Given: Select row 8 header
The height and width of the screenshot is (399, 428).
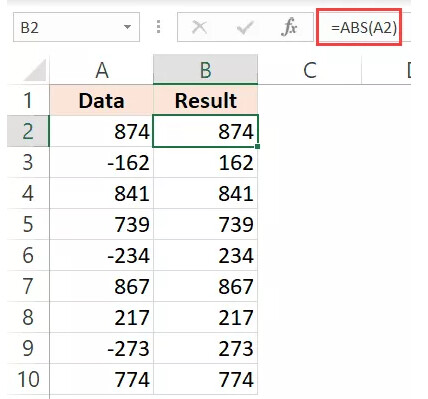Looking at the screenshot, I should coord(28,317).
